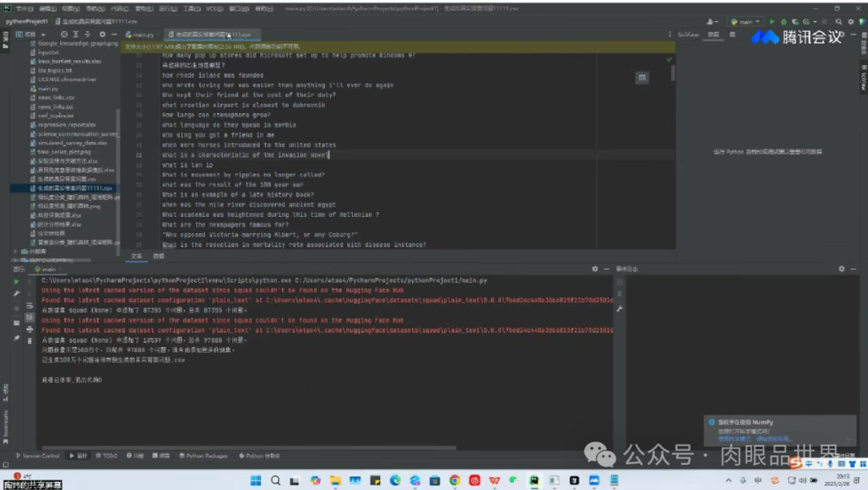Open the Version Control tool window
Image resolution: width=868 pixels, height=490 pixels.
pyautogui.click(x=38, y=455)
